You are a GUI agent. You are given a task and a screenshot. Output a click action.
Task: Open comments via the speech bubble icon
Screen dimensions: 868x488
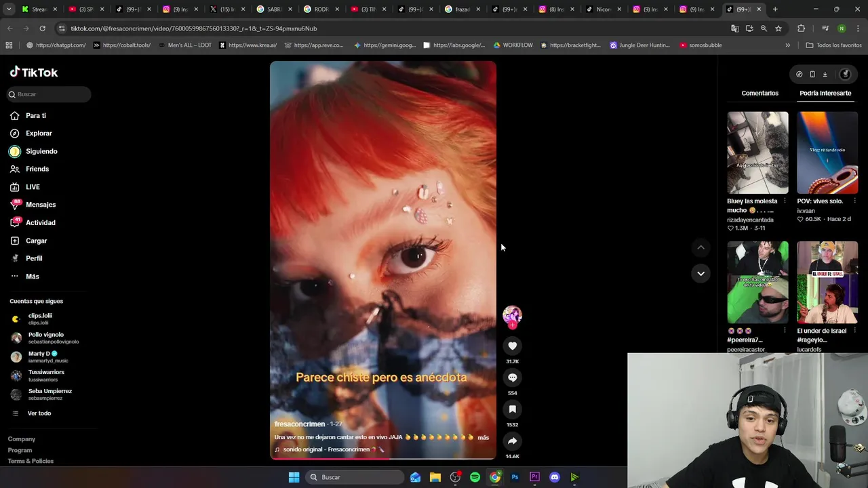click(x=512, y=378)
